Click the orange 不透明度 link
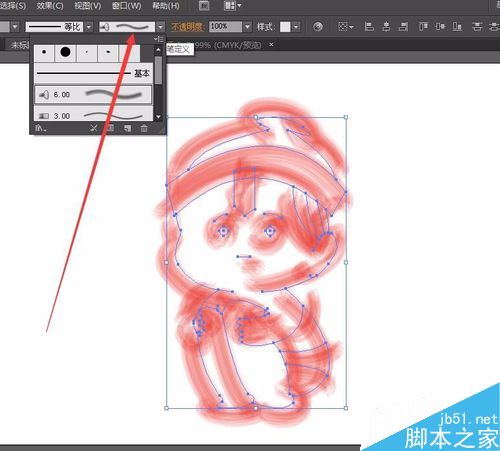 (x=187, y=26)
